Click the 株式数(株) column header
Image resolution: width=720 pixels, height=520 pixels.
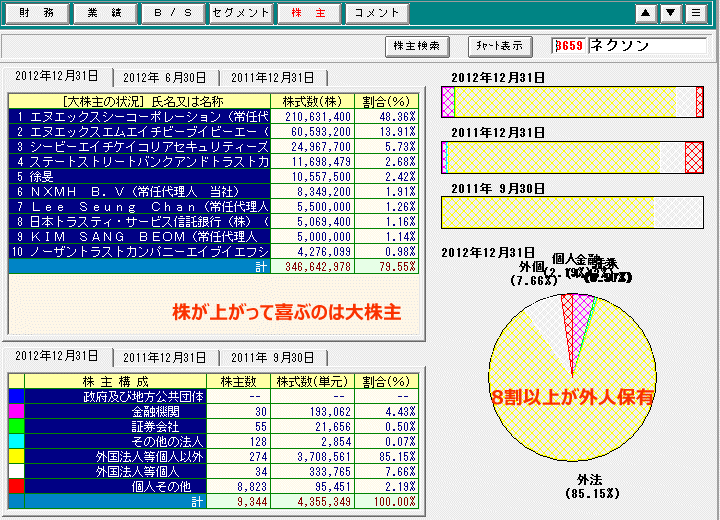[x=313, y=102]
